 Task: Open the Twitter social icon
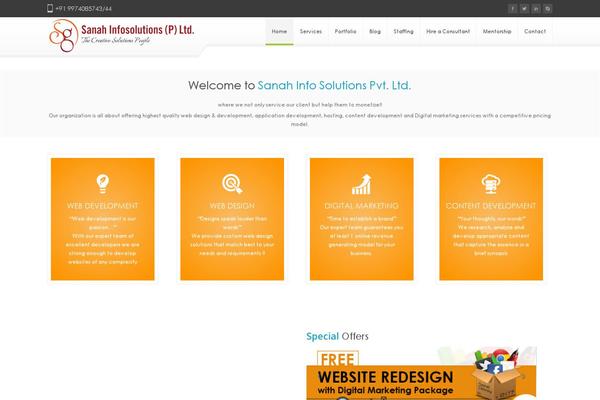[x=524, y=8]
